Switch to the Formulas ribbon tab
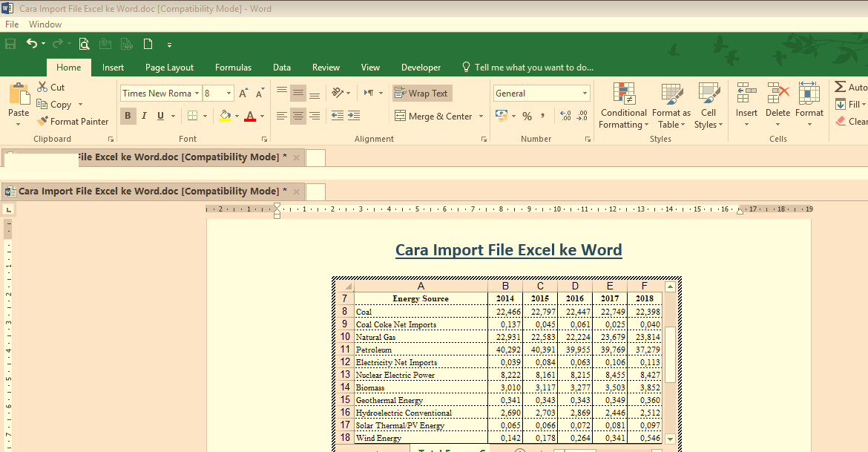The width and height of the screenshot is (868, 452). [x=233, y=67]
